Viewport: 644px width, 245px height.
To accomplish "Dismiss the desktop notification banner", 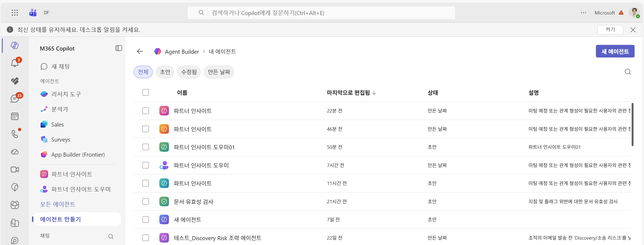I will 633,30.
